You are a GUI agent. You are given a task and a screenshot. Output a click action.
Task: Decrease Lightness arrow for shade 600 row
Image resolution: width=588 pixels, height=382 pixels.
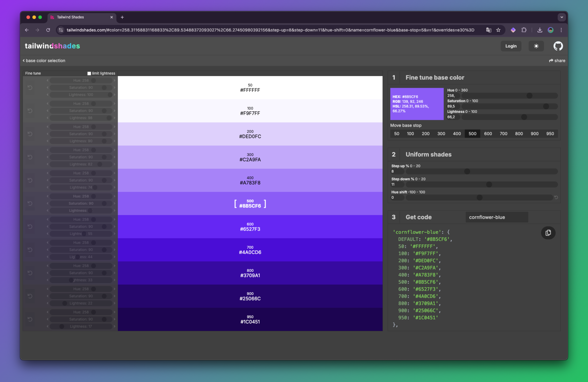[47, 234]
